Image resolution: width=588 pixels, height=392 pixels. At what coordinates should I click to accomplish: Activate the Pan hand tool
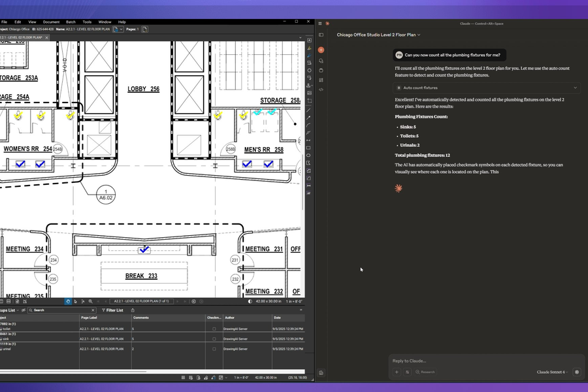point(68,301)
